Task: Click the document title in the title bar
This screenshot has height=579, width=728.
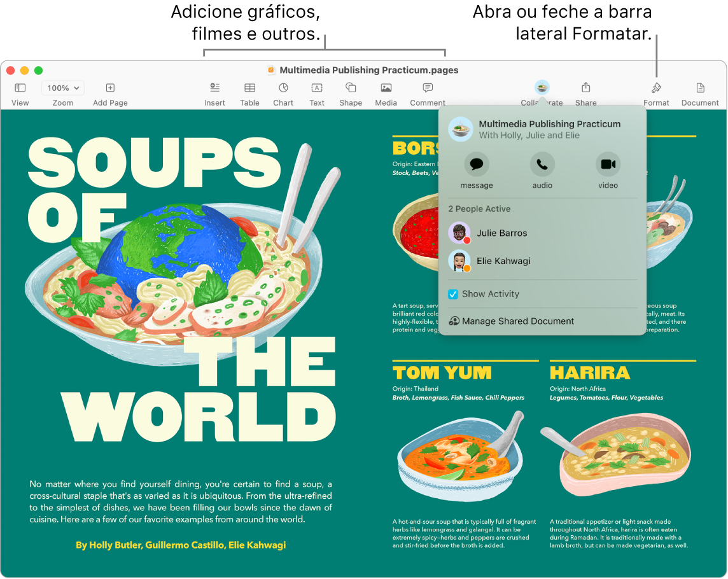Action: pos(368,70)
